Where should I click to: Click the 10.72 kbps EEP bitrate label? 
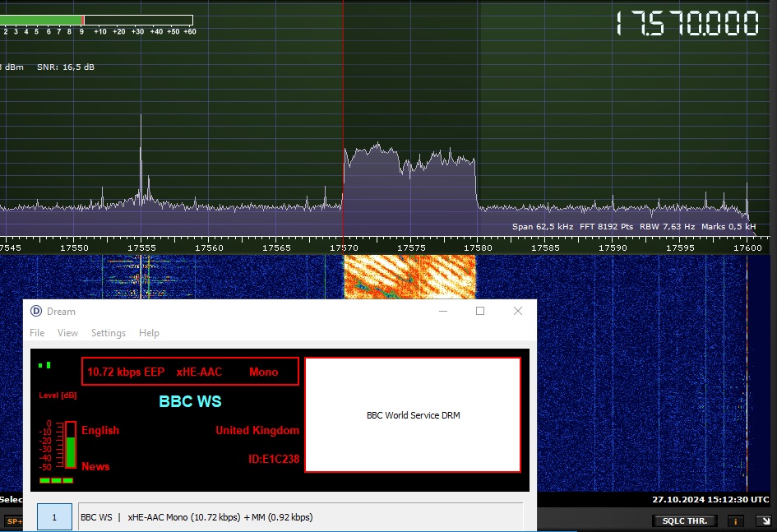[x=126, y=372]
